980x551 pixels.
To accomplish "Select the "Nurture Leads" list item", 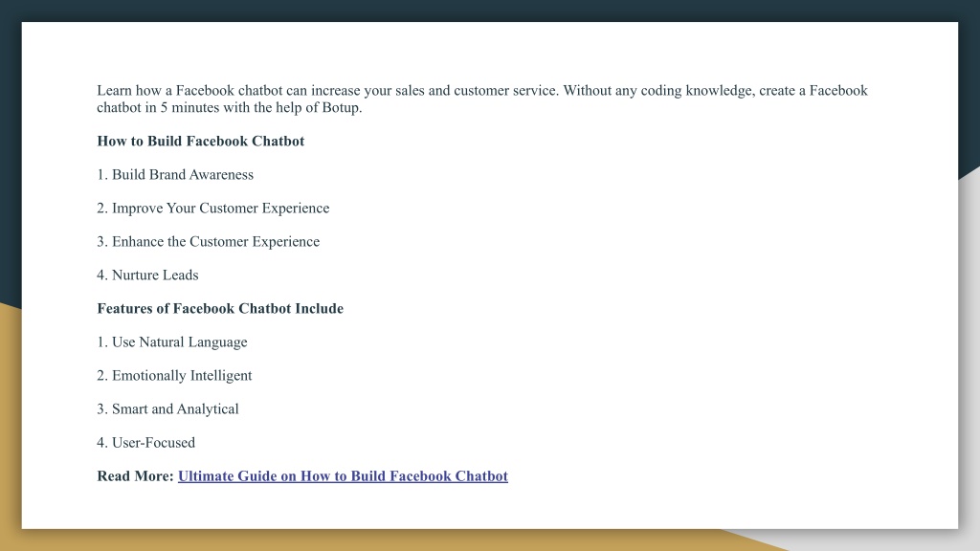I will tap(147, 275).
